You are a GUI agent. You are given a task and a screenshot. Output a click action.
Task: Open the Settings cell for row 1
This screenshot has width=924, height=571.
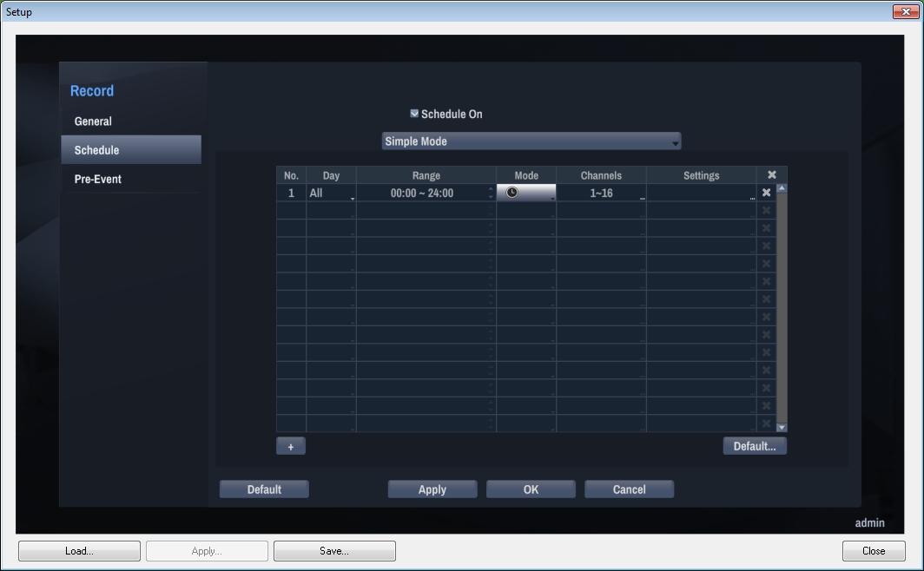(702, 193)
